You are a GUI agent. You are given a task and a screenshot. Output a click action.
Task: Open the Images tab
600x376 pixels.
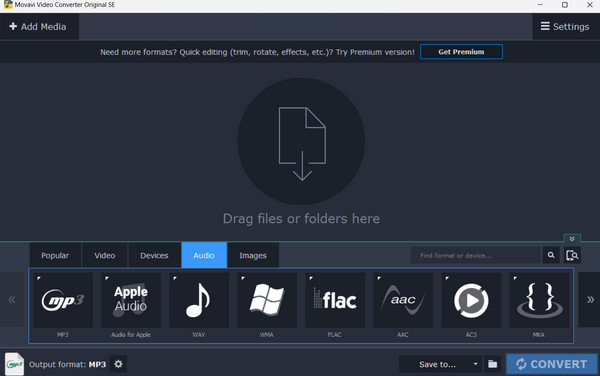pyautogui.click(x=253, y=255)
